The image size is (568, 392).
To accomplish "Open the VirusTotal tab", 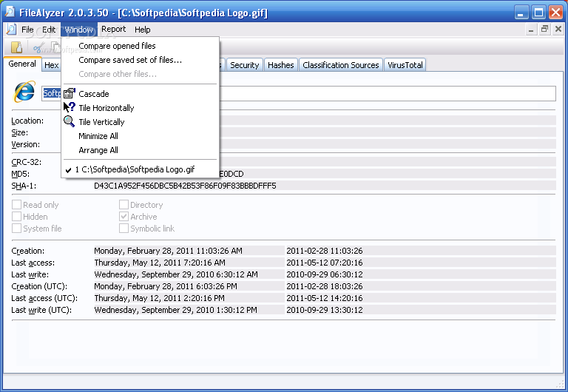I will click(x=405, y=65).
